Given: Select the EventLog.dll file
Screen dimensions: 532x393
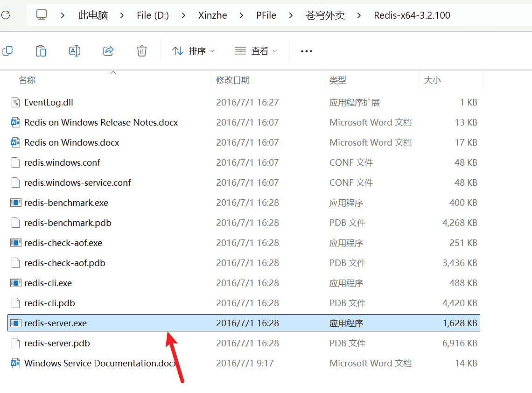Looking at the screenshot, I should coord(49,103).
